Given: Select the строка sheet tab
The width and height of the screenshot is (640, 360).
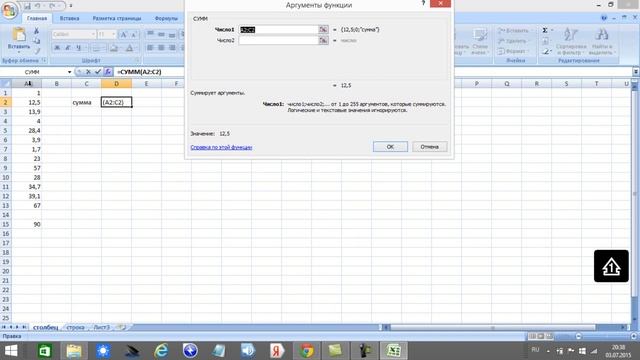Looking at the screenshot, I should pyautogui.click(x=76, y=327).
